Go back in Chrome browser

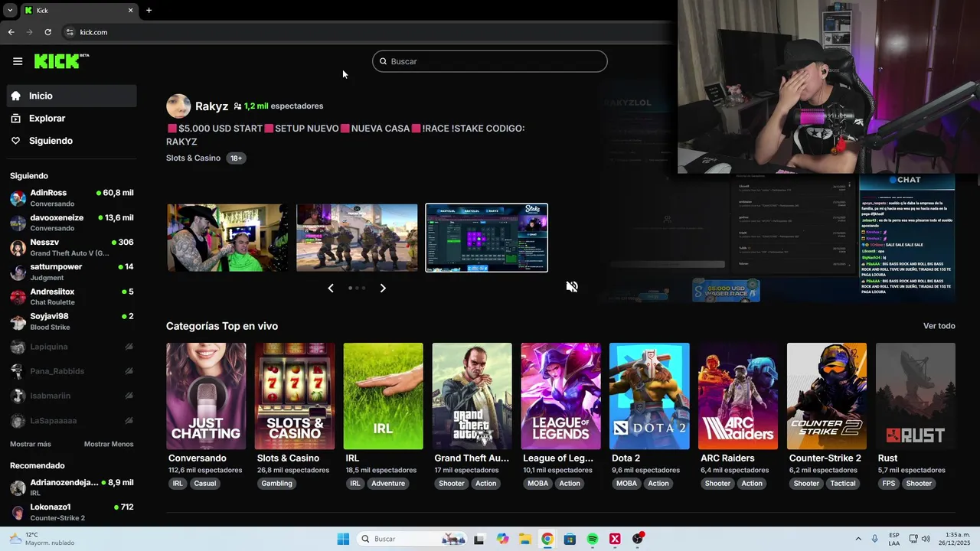pos(11,32)
